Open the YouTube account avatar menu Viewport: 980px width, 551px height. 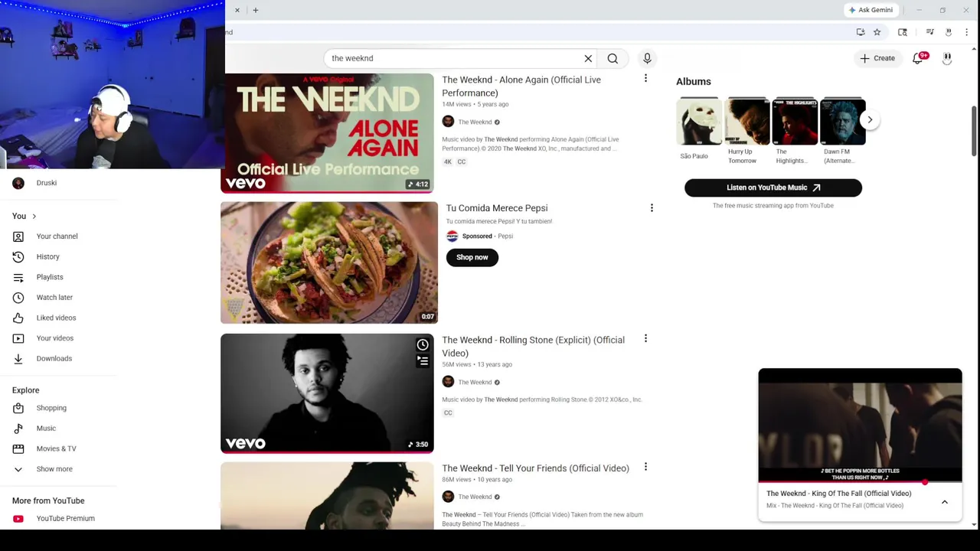(947, 58)
